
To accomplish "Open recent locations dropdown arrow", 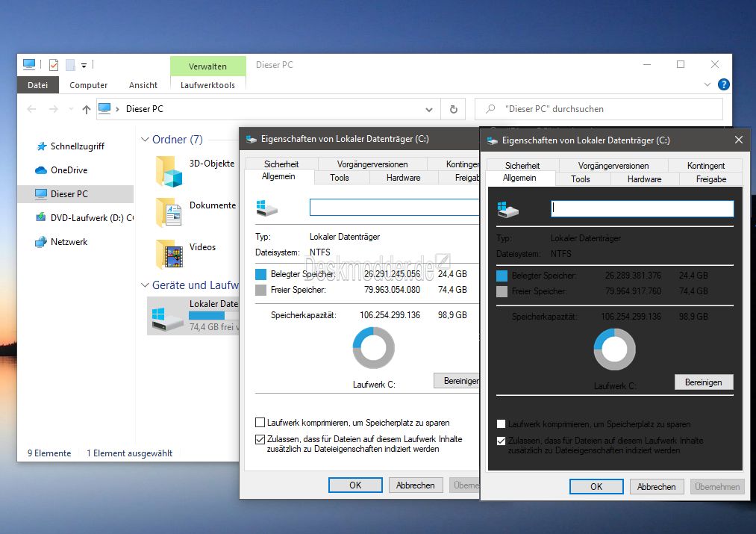I will click(x=71, y=110).
